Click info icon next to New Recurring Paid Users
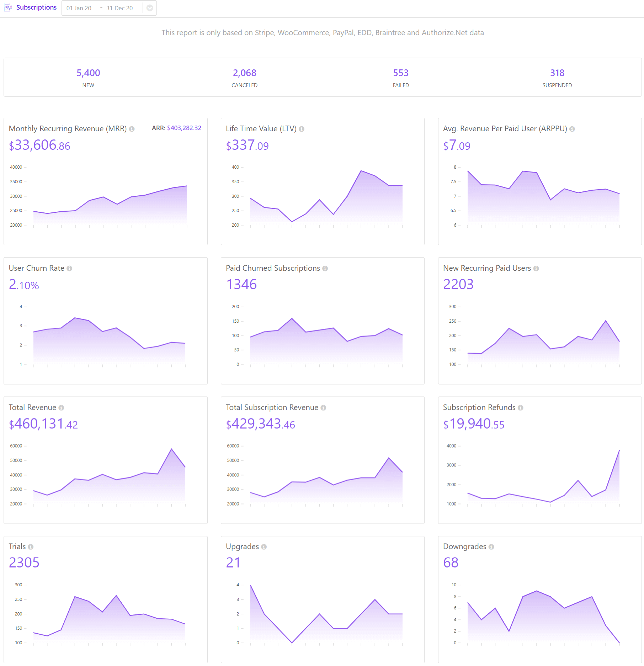The width and height of the screenshot is (644, 666). (536, 268)
